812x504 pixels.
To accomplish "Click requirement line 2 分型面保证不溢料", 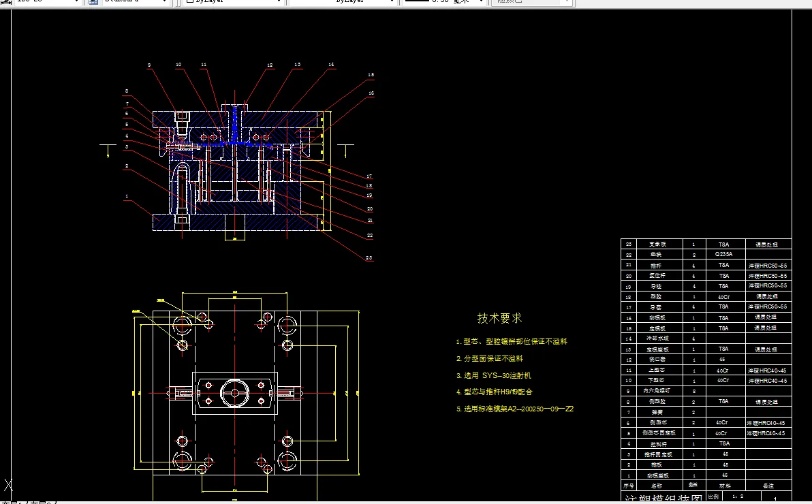I will click(x=489, y=358).
